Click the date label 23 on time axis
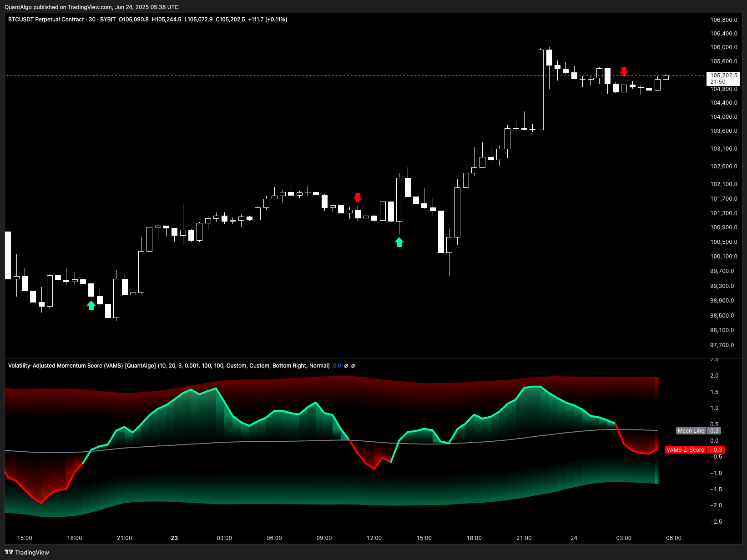The height and width of the screenshot is (560, 747). click(174, 538)
